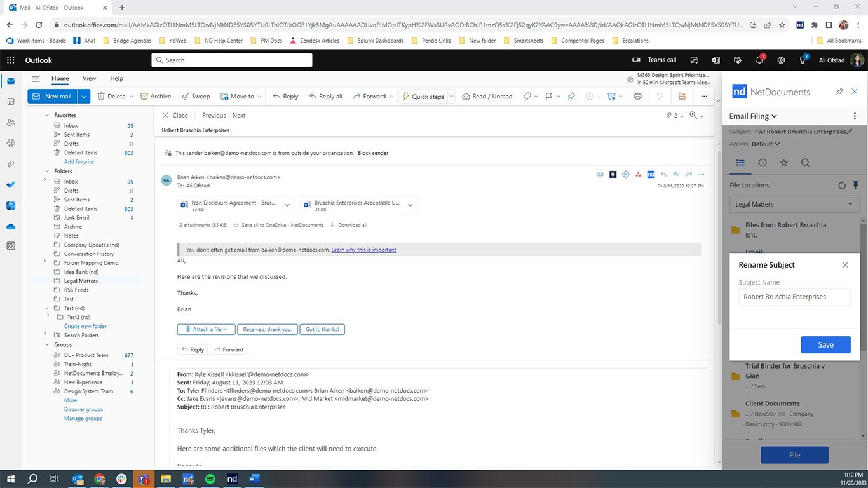Open the Zoom magnifier in message header
The width and height of the screenshot is (868, 488).
point(694,115)
